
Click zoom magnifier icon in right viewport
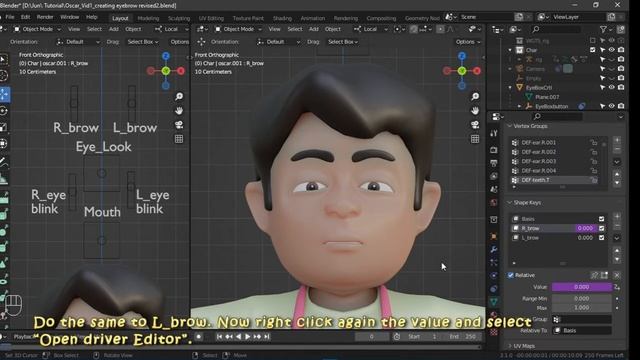tap(475, 96)
